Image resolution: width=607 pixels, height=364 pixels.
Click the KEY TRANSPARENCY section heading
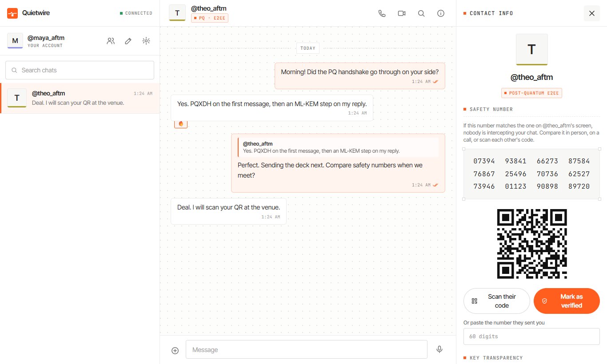click(496, 358)
